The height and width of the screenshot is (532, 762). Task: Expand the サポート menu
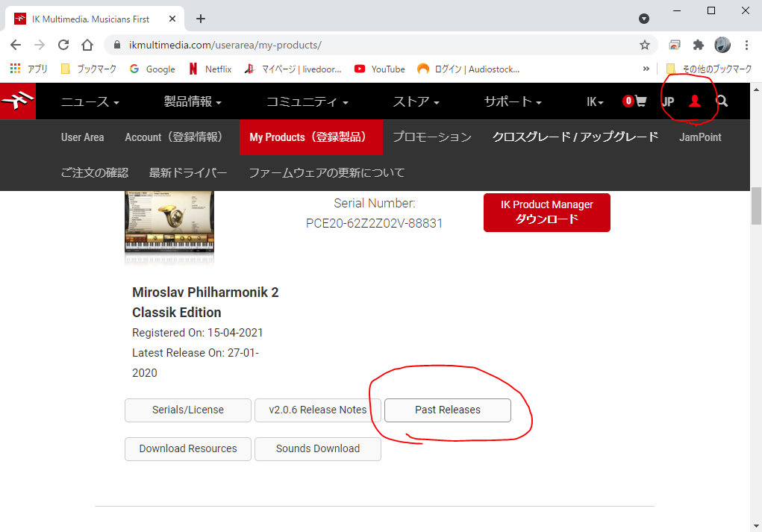pyautogui.click(x=513, y=101)
